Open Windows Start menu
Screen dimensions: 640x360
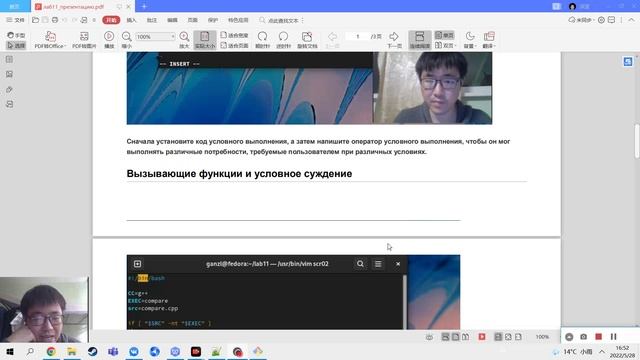10,351
